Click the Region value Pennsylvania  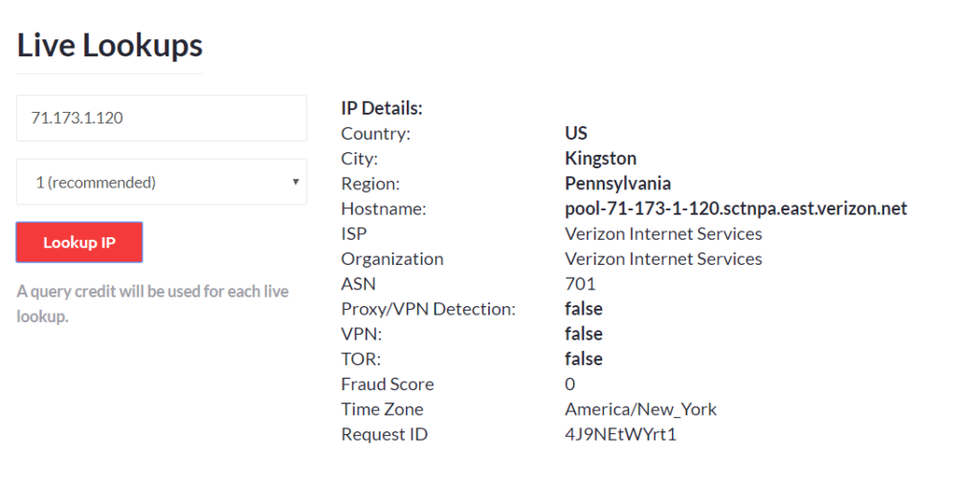click(x=617, y=184)
